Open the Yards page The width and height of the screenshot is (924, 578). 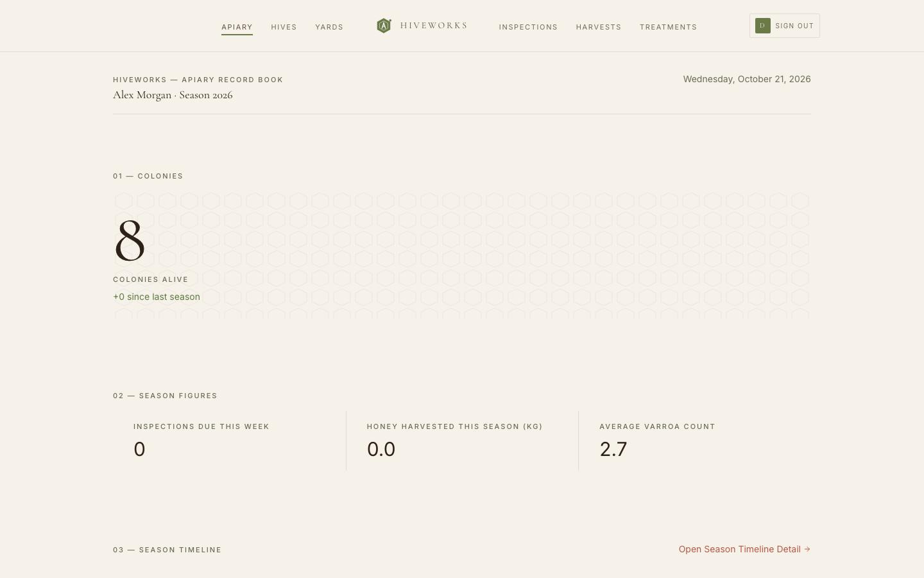pyautogui.click(x=329, y=27)
